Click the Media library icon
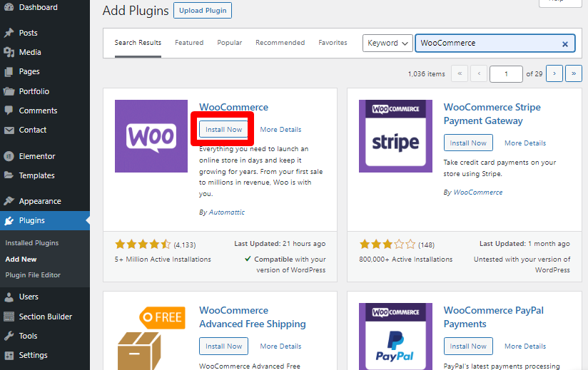Image resolution: width=588 pixels, height=370 pixels. pyautogui.click(x=9, y=52)
